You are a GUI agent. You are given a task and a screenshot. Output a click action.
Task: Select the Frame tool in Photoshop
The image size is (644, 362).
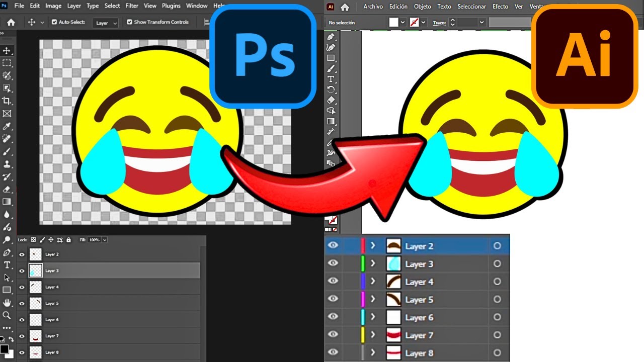tap(7, 114)
